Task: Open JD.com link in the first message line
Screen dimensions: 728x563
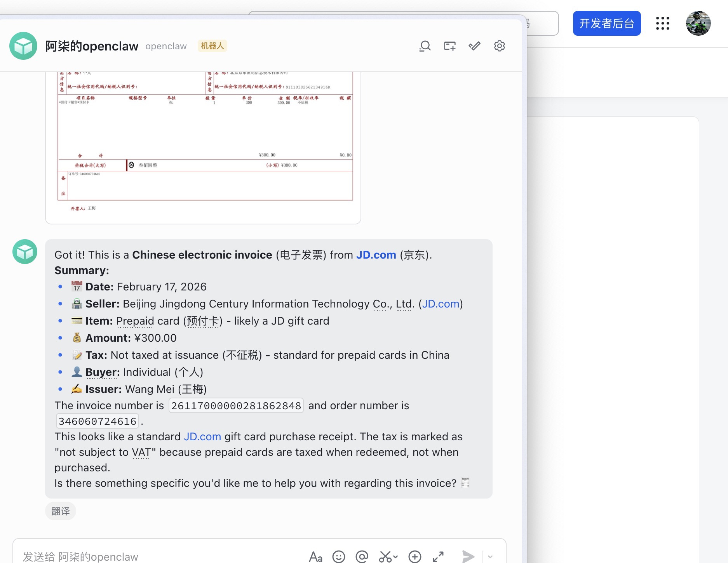Action: tap(376, 255)
